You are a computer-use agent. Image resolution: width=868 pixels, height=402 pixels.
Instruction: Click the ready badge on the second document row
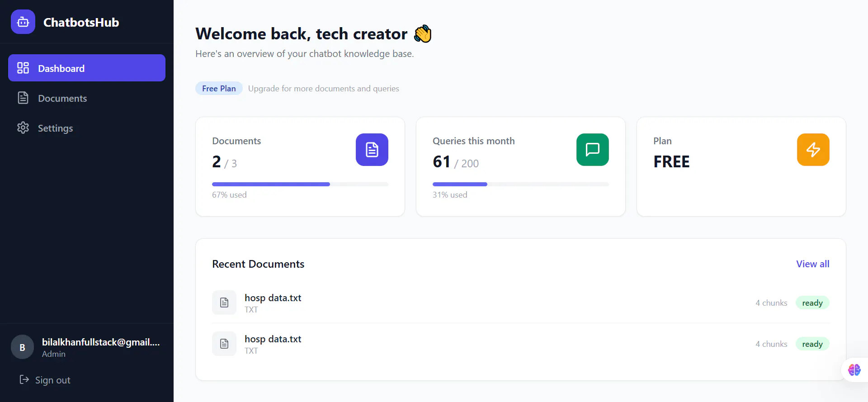(812, 344)
